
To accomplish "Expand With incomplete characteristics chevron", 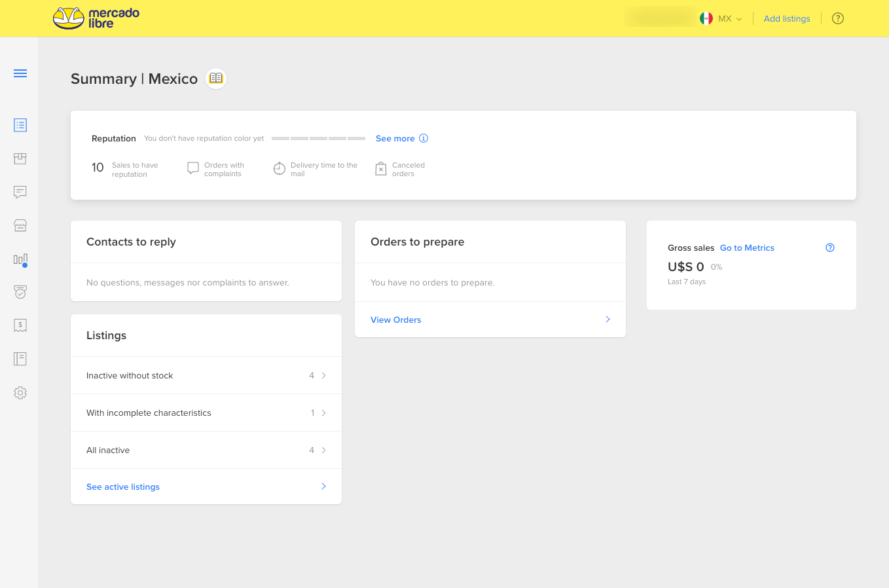I will (x=323, y=413).
